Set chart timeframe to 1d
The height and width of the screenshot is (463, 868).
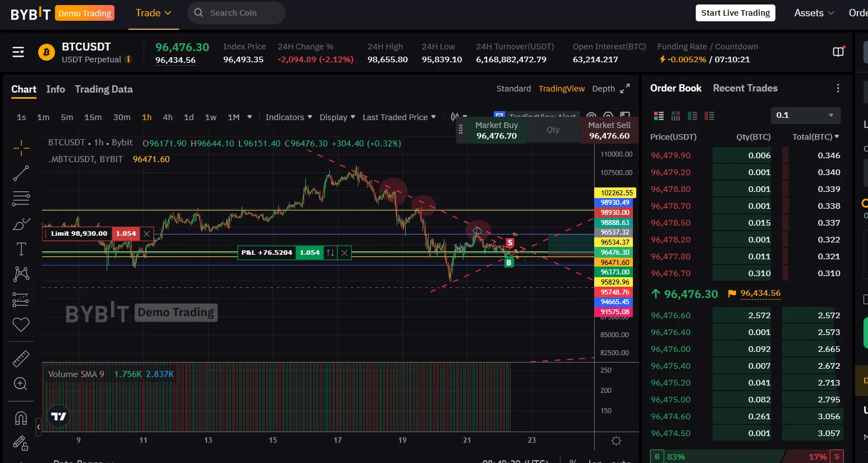(189, 117)
